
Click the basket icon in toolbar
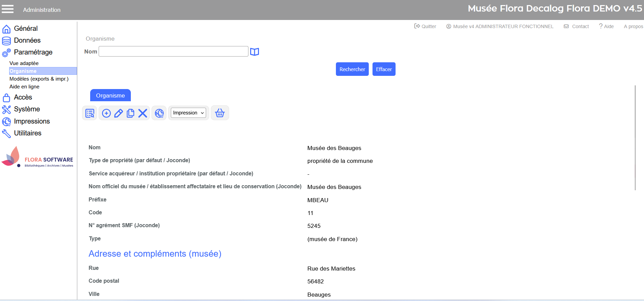[x=220, y=113]
